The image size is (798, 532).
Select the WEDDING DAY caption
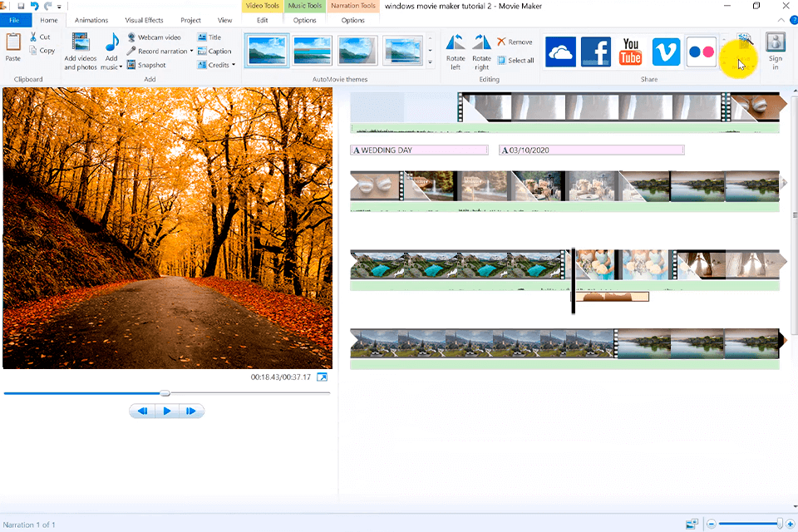coord(419,150)
